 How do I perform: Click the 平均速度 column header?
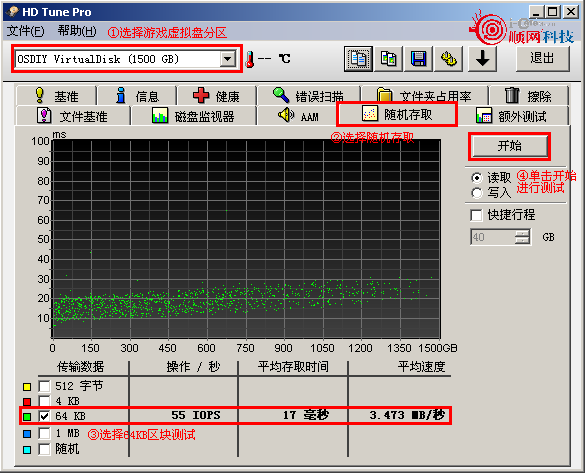[x=422, y=367]
